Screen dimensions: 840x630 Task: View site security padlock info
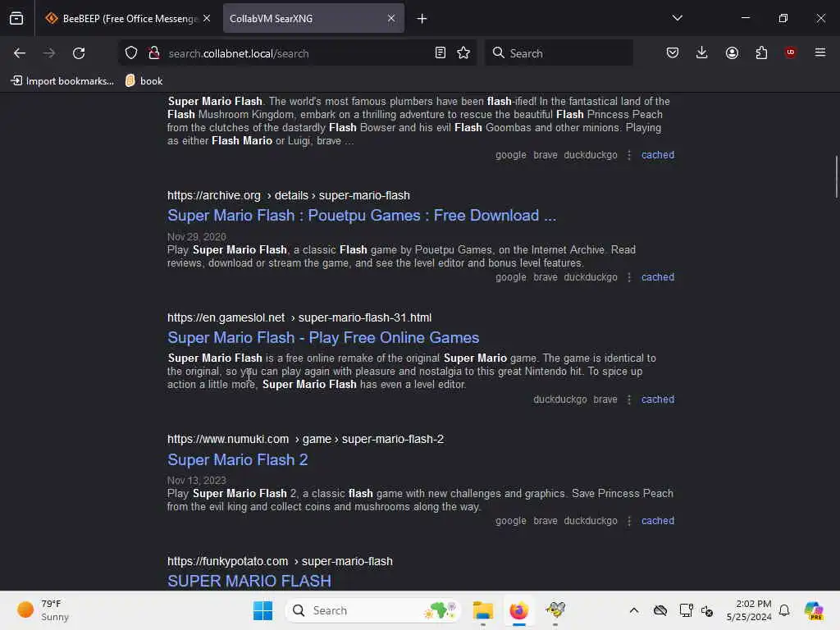click(154, 53)
